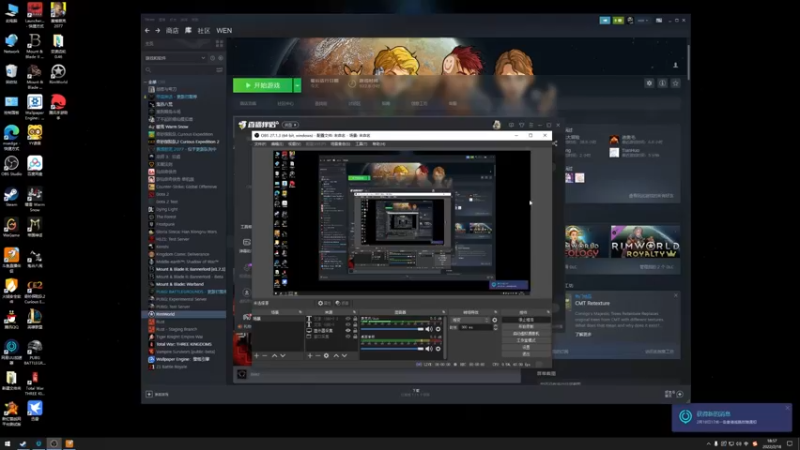This screenshot has height=450, width=800.
Task: Click the Steam icon in the taskbar
Action: [23, 443]
